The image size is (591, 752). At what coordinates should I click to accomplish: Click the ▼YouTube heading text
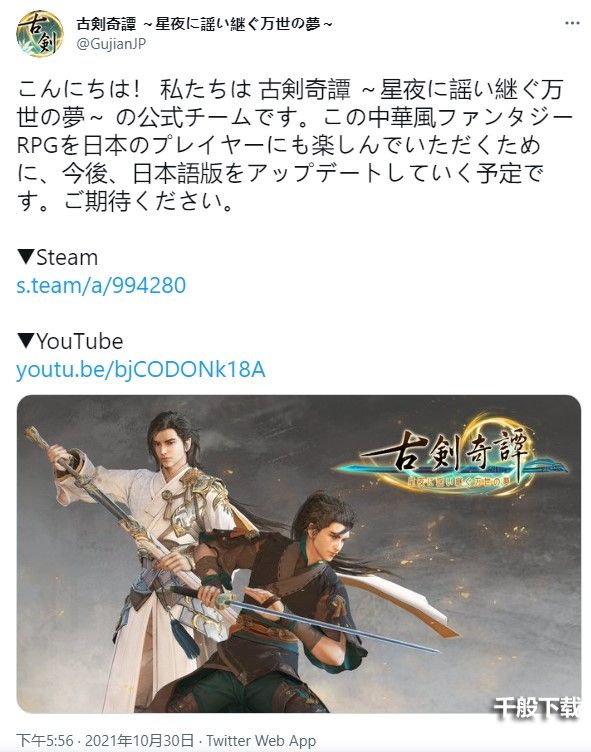pos(70,341)
